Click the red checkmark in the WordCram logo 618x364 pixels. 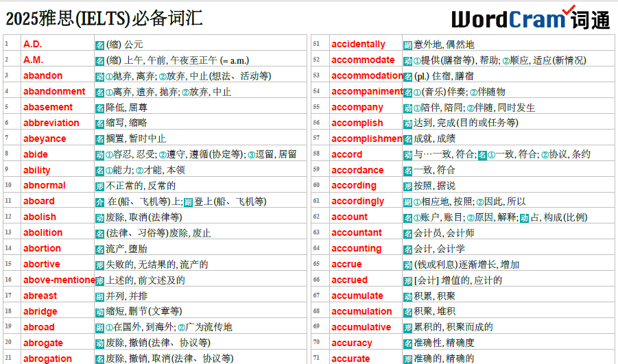(569, 10)
